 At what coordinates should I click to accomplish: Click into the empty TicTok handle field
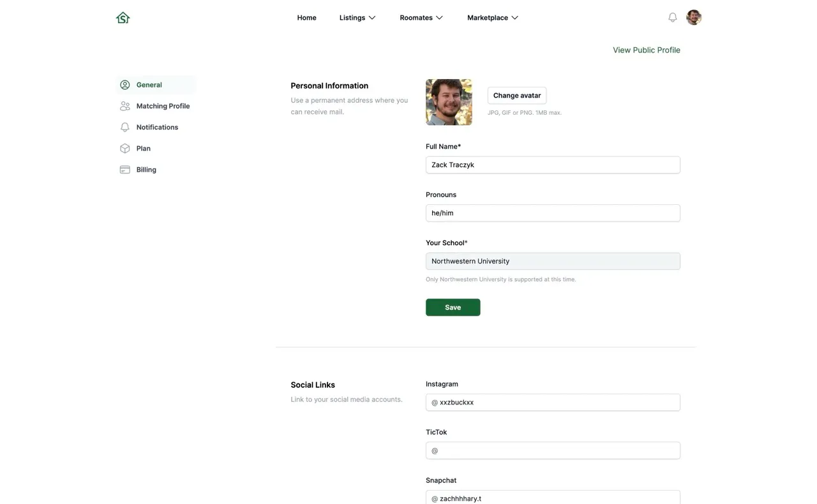tap(553, 450)
